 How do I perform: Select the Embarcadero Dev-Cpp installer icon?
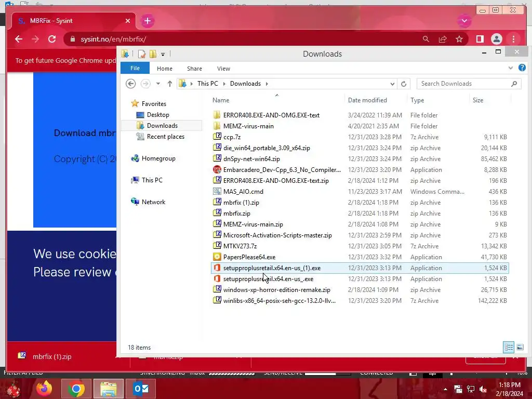[217, 169]
